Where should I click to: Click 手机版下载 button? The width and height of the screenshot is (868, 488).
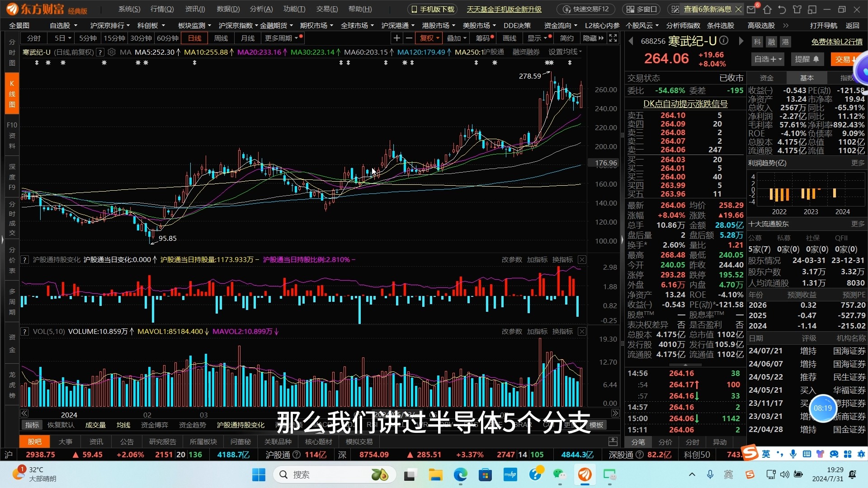point(433,9)
